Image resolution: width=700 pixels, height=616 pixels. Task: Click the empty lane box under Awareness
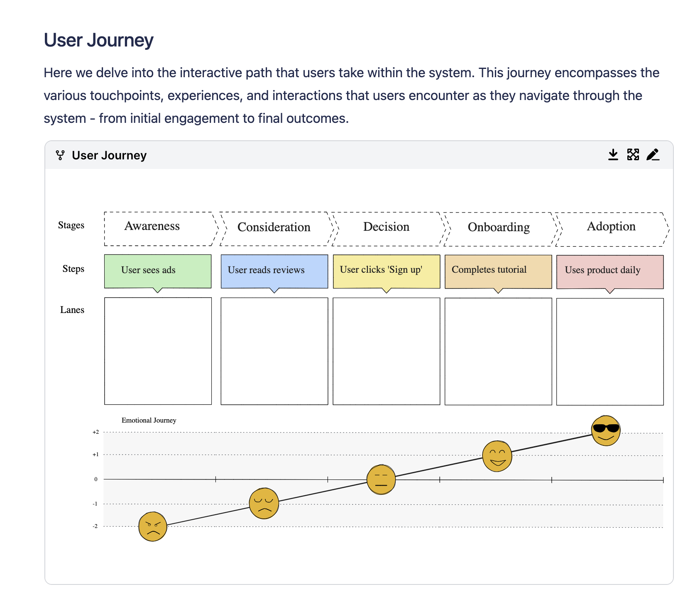point(158,351)
